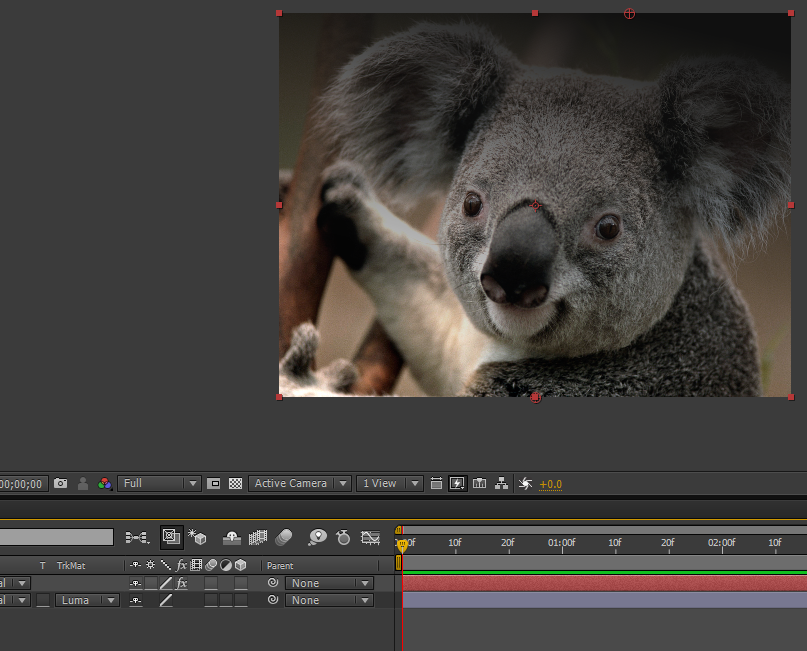Click the Show Channel RGB color icon

tap(105, 483)
